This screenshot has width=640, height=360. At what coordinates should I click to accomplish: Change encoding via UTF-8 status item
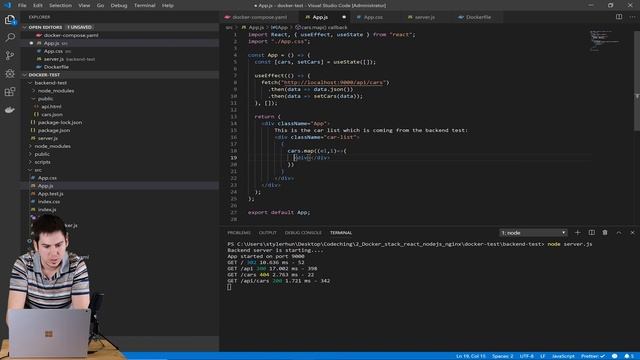tap(527, 356)
